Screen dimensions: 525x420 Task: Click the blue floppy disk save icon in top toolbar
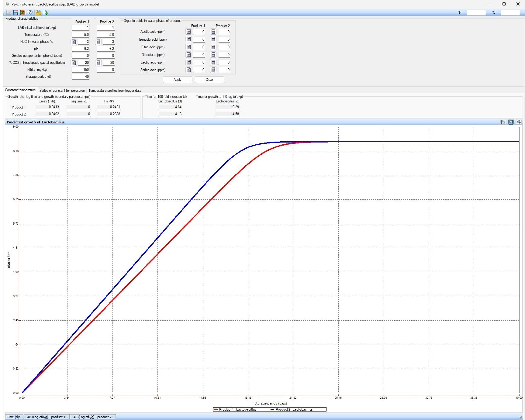(x=16, y=12)
